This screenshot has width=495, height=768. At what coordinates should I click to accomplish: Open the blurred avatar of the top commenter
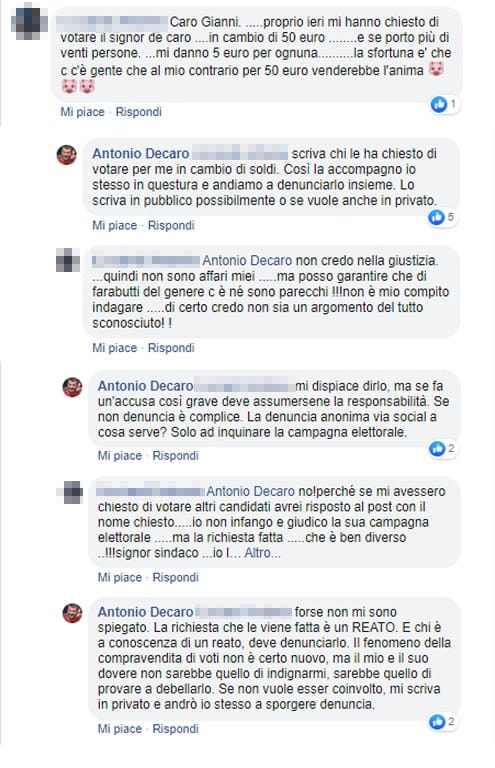[x=29, y=22]
